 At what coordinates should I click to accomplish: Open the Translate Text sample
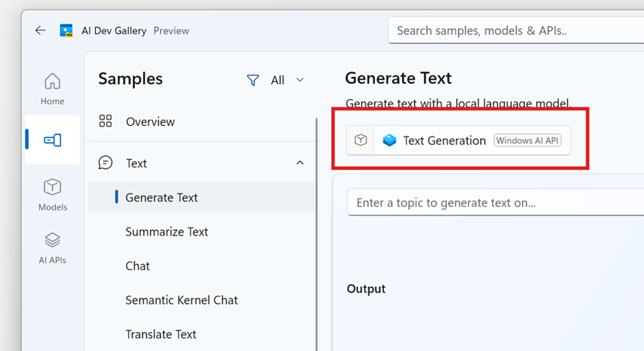tap(161, 334)
